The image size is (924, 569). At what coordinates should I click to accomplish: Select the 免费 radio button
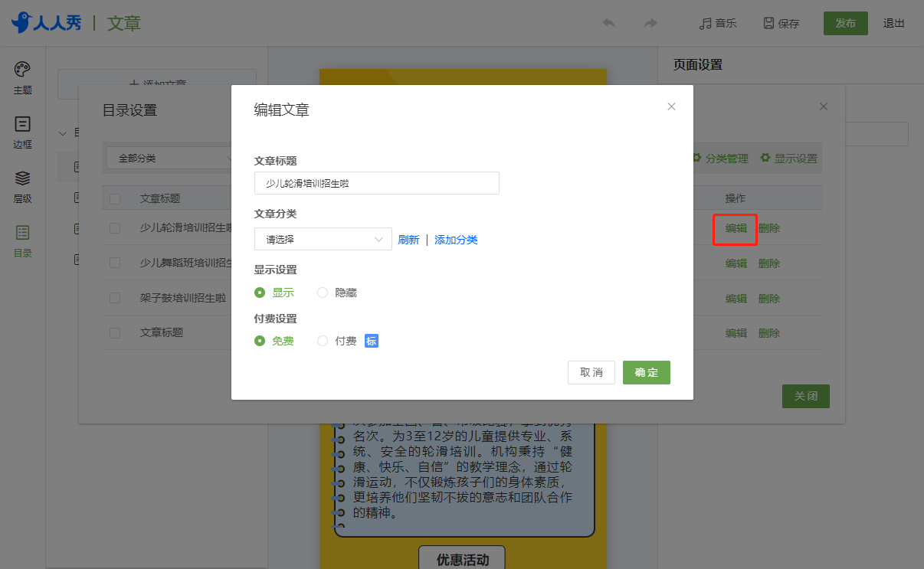pyautogui.click(x=260, y=341)
